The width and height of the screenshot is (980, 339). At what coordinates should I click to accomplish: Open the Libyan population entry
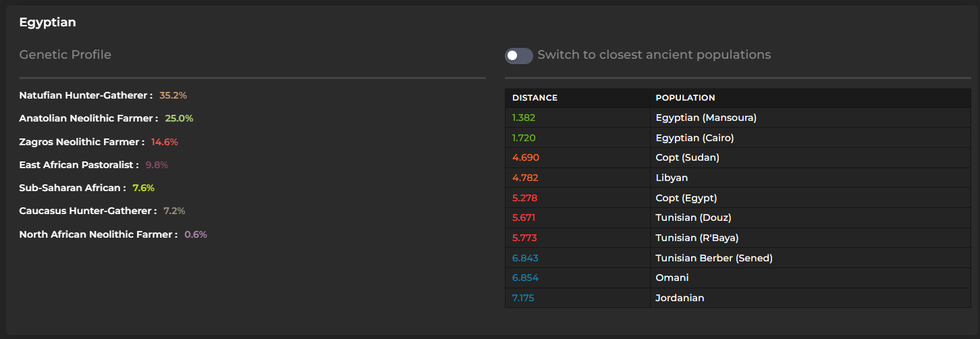(x=672, y=178)
